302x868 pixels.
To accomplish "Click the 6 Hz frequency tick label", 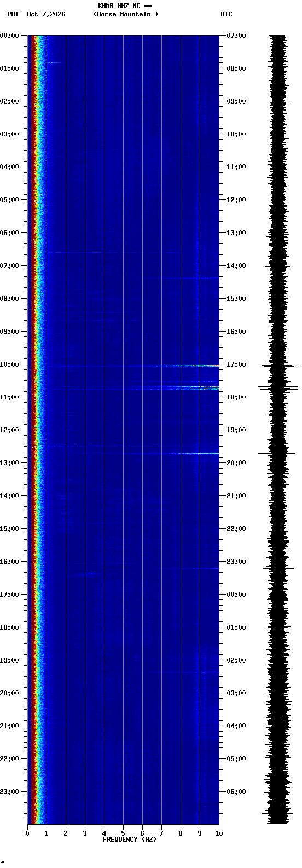I will click(x=142, y=833).
